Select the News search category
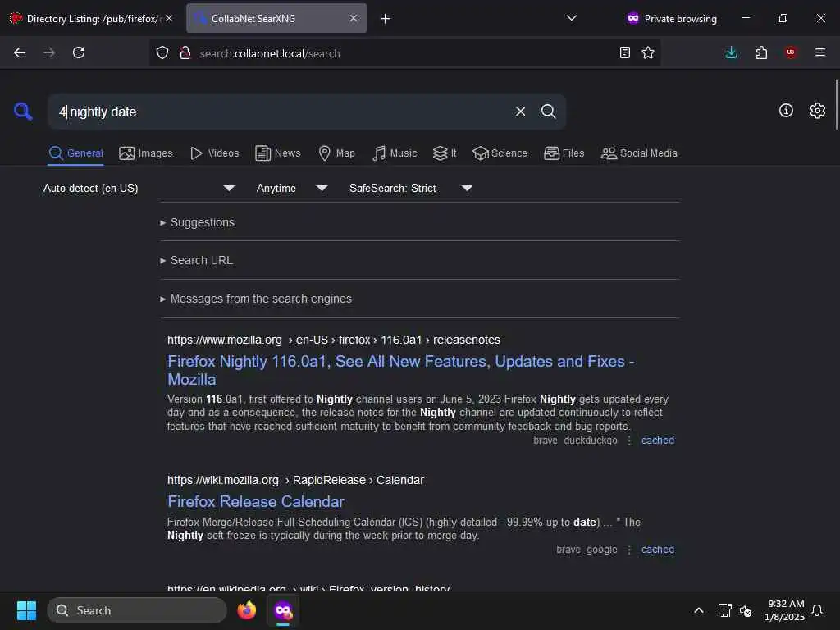The image size is (840, 630). 278,153
